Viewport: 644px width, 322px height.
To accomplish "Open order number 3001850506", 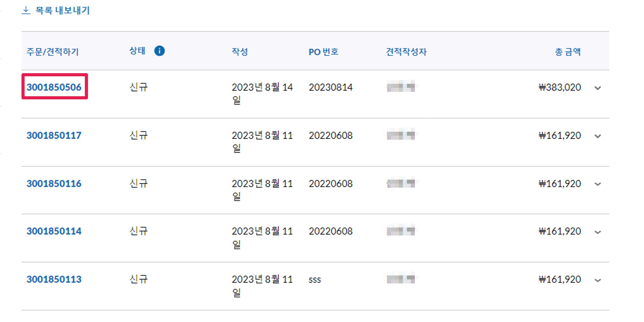I will (x=54, y=87).
